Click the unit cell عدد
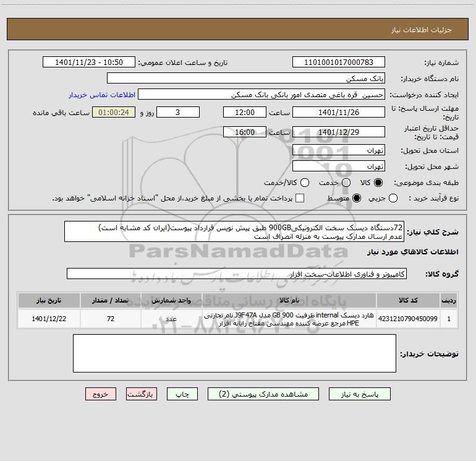Image resolution: width=476 pixels, height=461 pixels. point(171,319)
